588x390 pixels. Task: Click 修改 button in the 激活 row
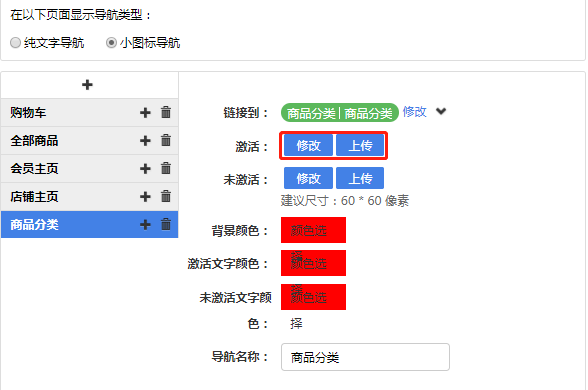308,145
